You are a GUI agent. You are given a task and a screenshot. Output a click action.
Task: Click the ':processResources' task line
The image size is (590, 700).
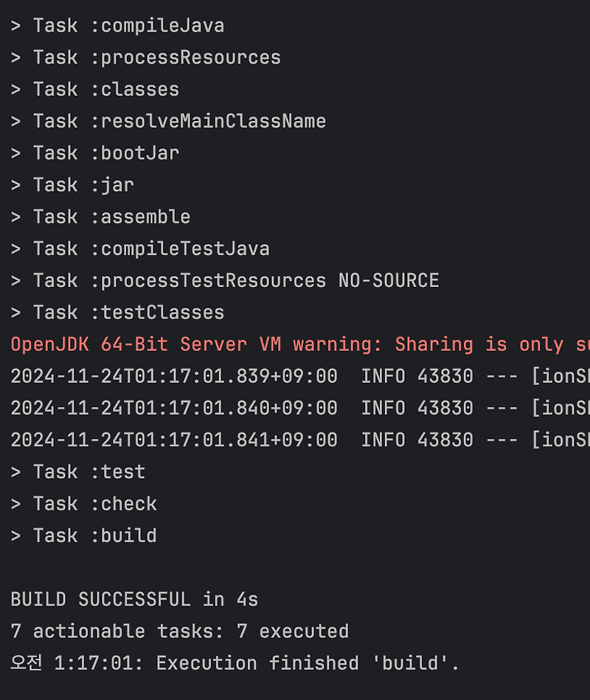tap(145, 58)
